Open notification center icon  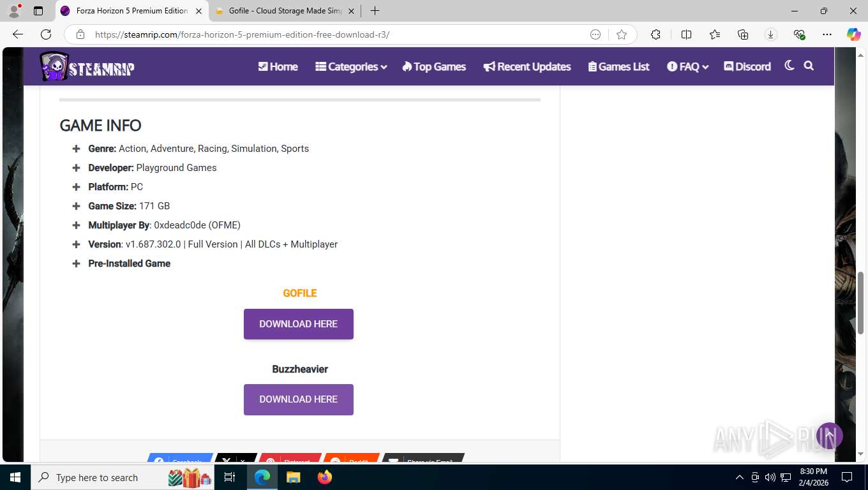847,477
